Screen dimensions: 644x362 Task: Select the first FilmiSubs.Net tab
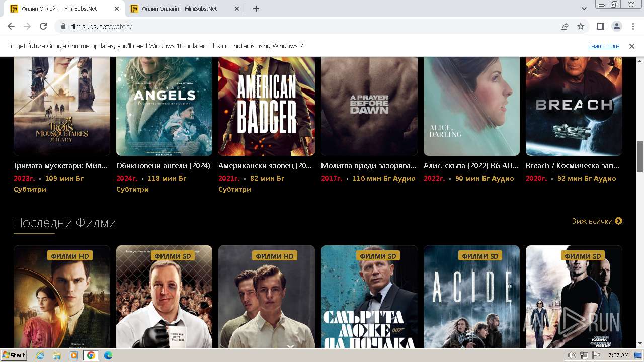64,9
